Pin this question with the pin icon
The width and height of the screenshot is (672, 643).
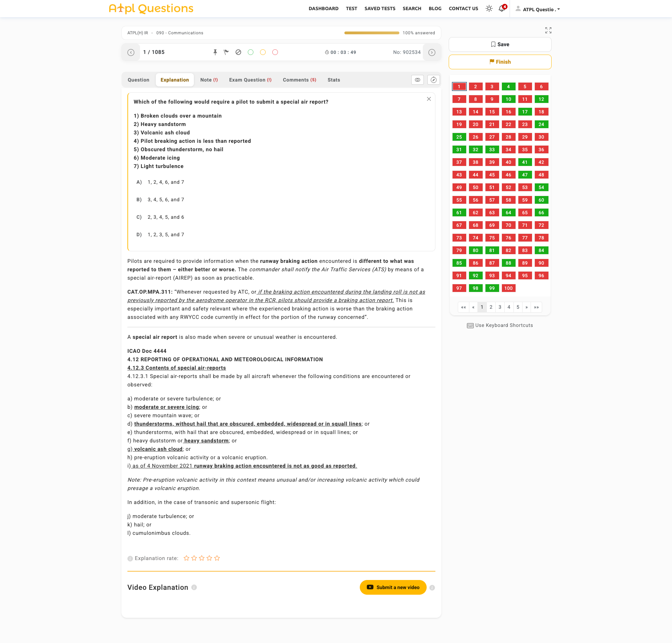tap(215, 52)
